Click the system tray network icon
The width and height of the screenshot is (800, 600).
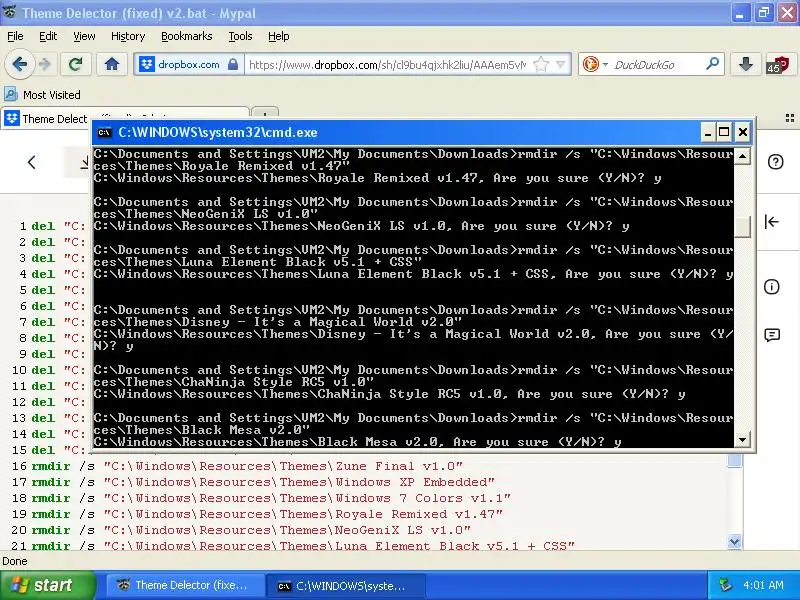(724, 585)
